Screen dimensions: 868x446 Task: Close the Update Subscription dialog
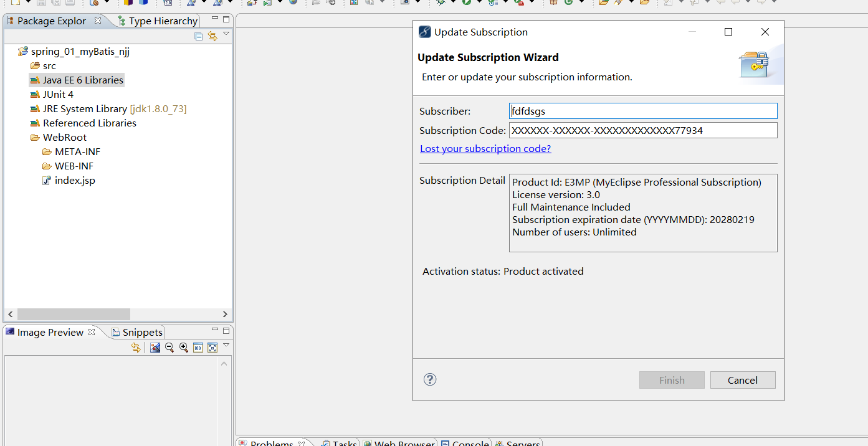[x=765, y=32]
